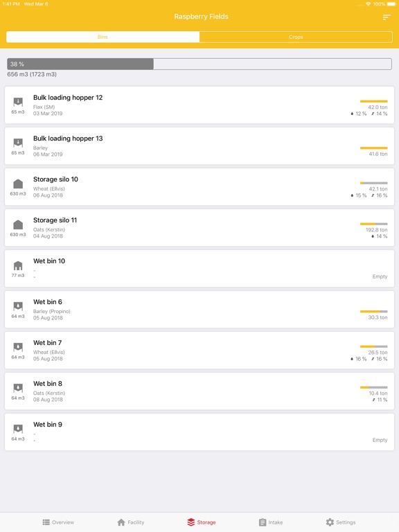399x532 pixels.
Task: Tap the Wet bin 10 icon
Action: pos(18,265)
